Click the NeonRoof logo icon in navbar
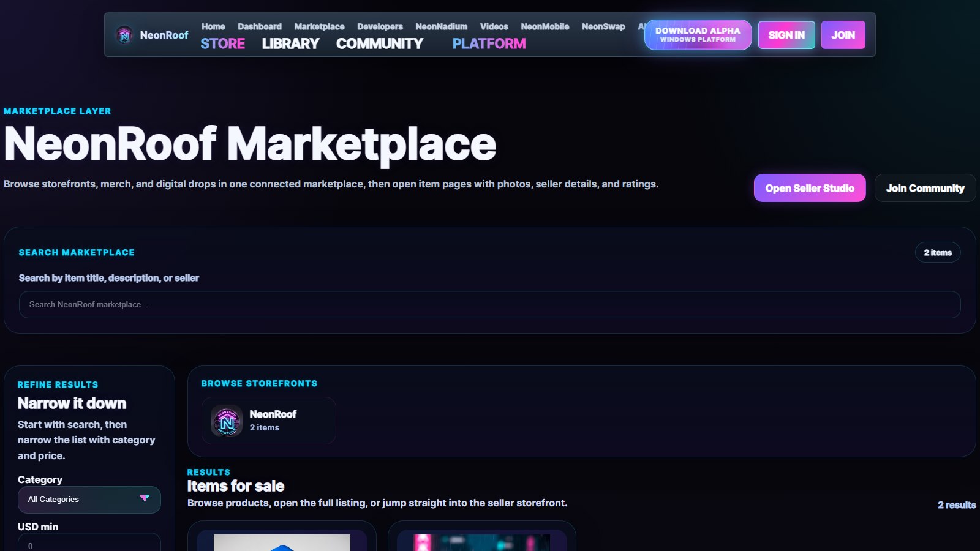The height and width of the screenshot is (551, 980). pos(124,36)
